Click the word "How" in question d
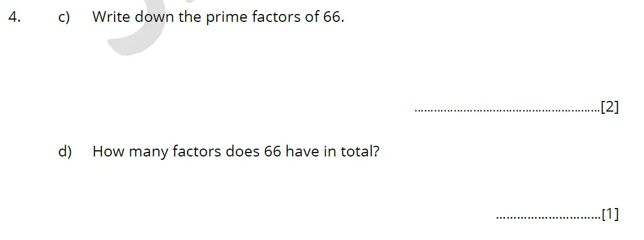The width and height of the screenshot is (644, 240). (x=108, y=151)
